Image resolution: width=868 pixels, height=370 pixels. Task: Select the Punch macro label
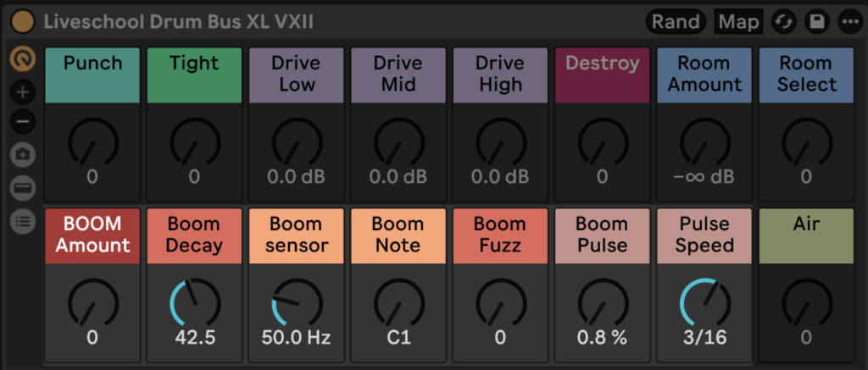92,75
